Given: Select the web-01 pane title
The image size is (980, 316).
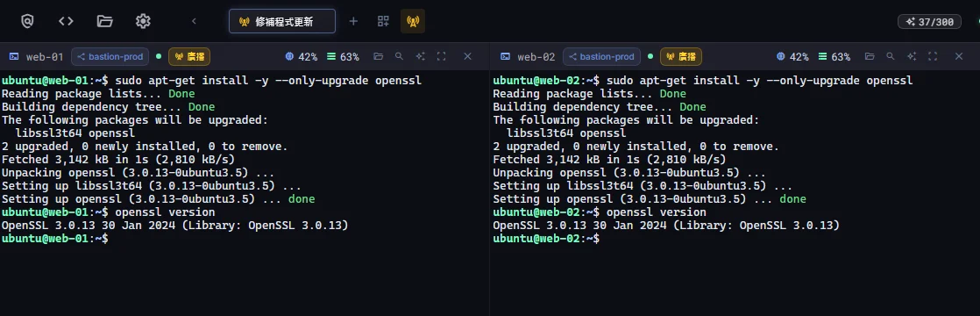Looking at the screenshot, I should [x=45, y=57].
